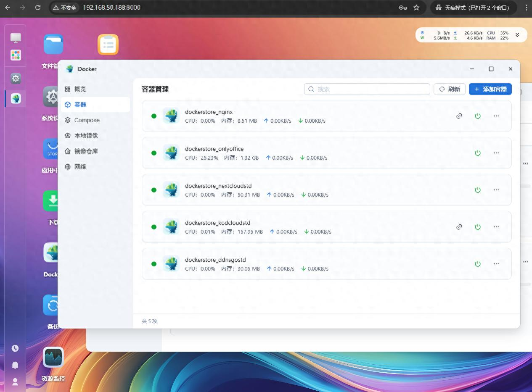Screen dimensions: 532x392
Task: Select the dockerstore_ddnsgostd container name
Action: [215, 260]
